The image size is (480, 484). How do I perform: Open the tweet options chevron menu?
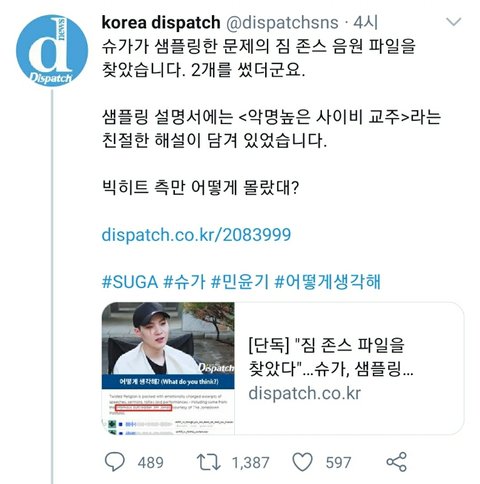(x=454, y=22)
